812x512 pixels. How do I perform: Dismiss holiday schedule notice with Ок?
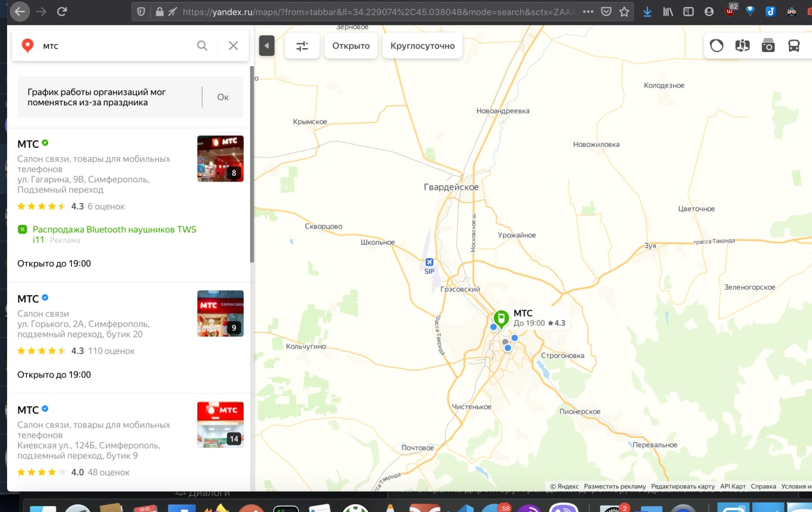(x=223, y=97)
